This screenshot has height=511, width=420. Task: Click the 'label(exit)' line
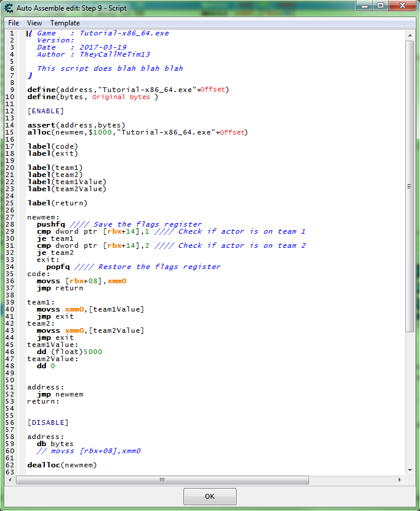click(52, 153)
